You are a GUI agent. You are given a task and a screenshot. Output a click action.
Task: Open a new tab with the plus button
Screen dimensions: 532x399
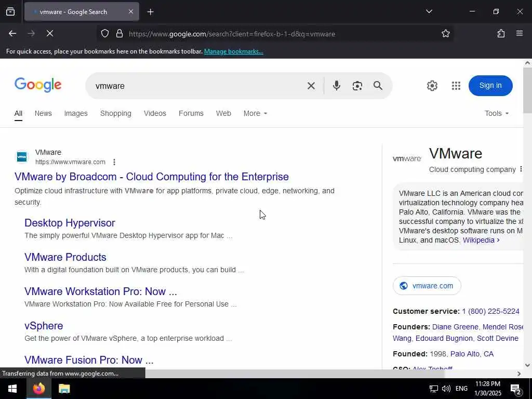point(150,12)
